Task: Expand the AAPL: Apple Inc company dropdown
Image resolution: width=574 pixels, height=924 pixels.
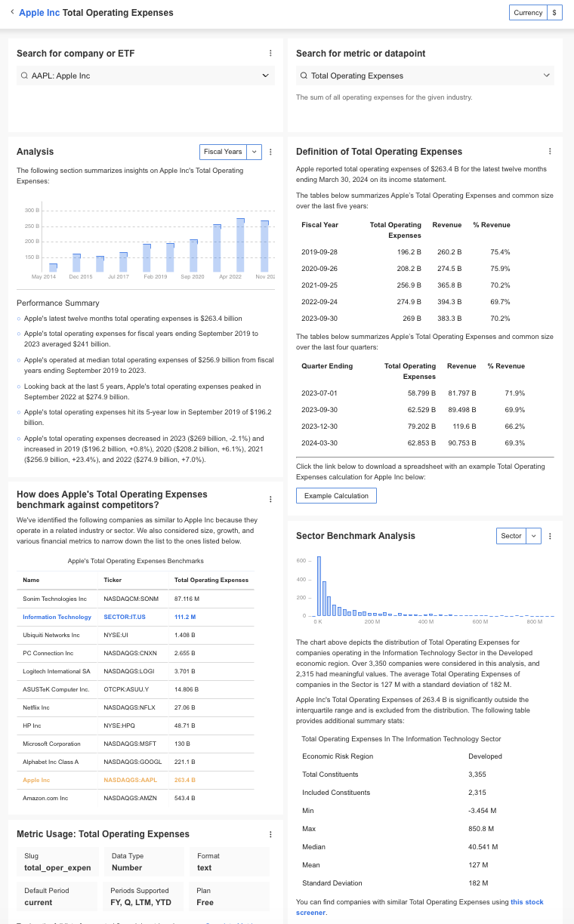Action: tap(265, 75)
